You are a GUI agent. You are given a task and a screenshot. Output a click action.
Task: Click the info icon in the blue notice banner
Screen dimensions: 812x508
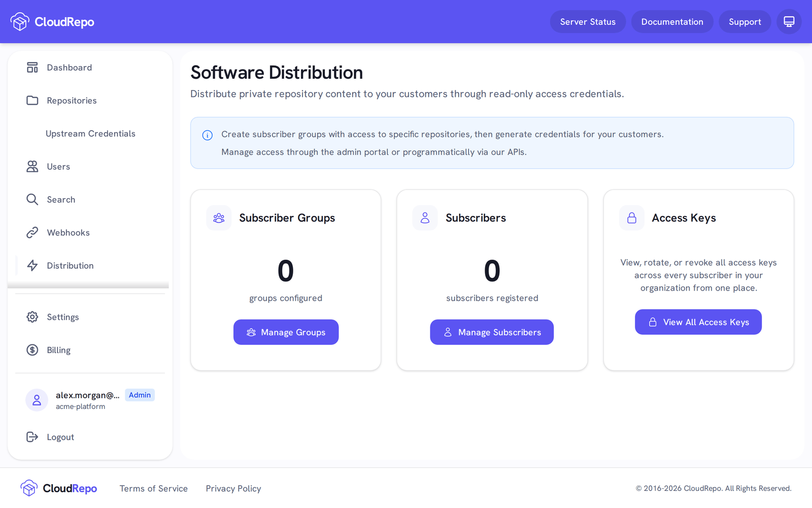208,135
